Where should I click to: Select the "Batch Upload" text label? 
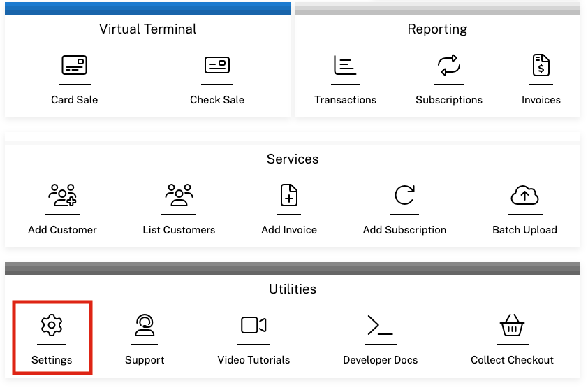point(524,230)
